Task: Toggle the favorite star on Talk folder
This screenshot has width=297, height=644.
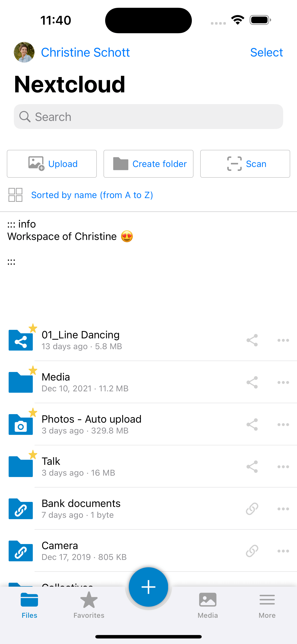Action: (x=33, y=455)
